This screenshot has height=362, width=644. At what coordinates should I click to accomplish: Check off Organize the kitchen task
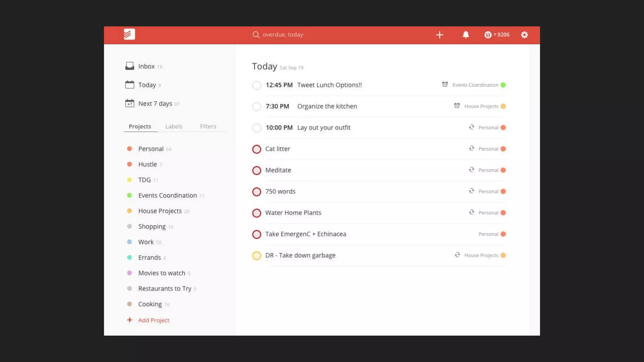click(257, 107)
